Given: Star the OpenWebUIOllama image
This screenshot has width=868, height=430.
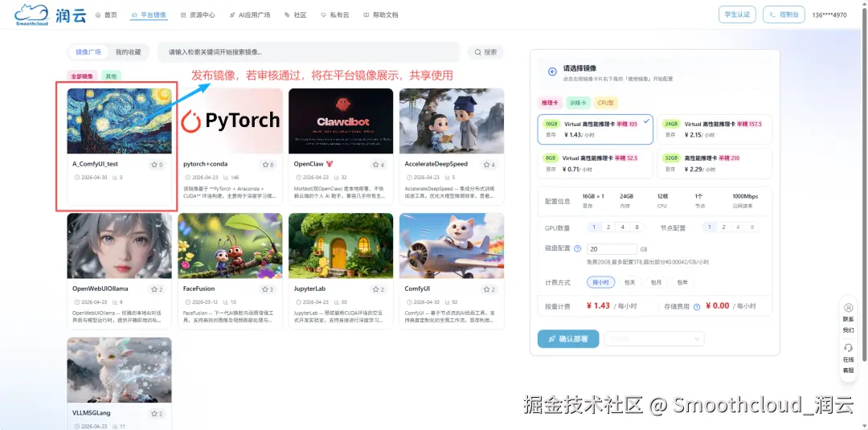Looking at the screenshot, I should (158, 289).
